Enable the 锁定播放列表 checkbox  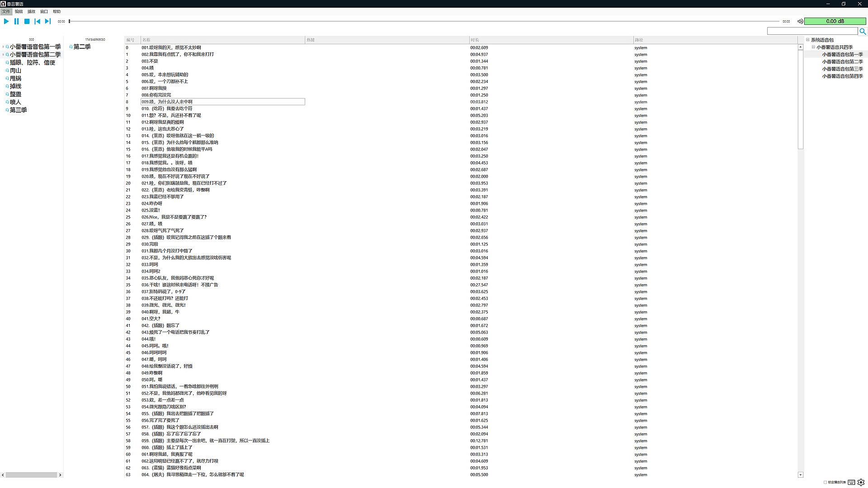tap(825, 482)
